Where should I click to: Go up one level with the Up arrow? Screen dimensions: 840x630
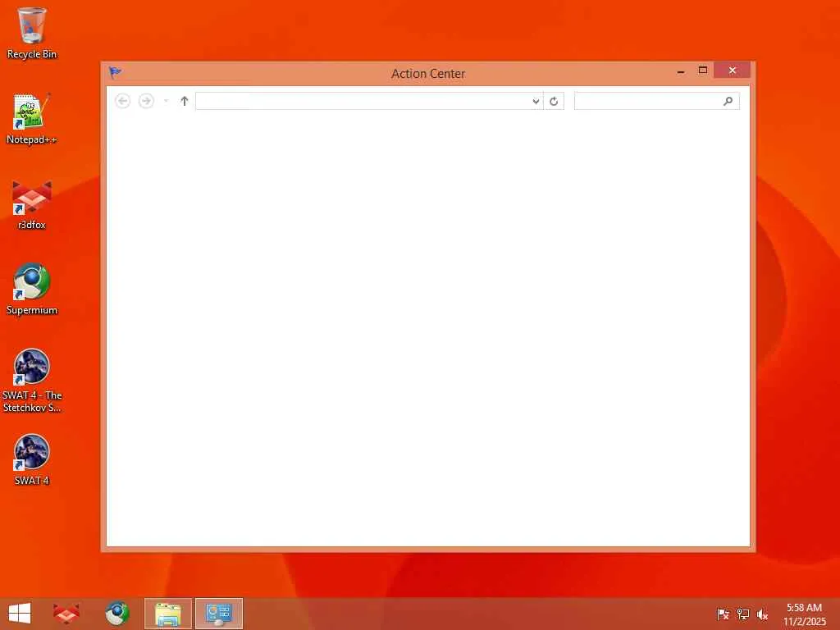185,101
